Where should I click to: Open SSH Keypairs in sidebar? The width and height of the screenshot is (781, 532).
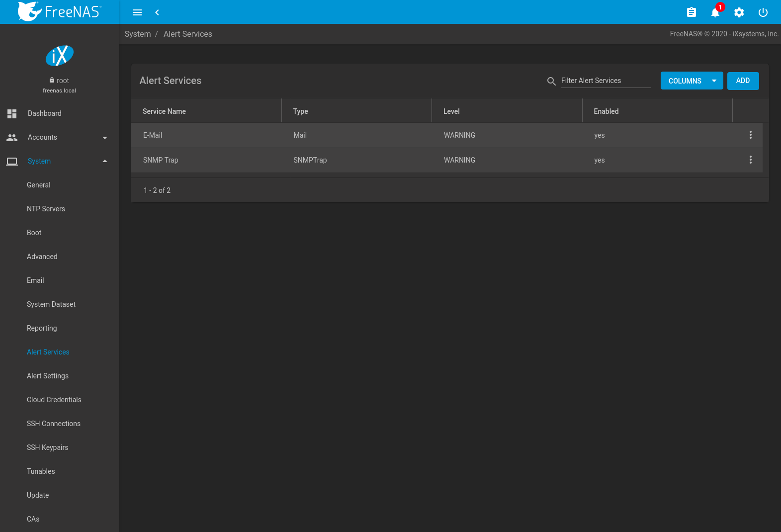(47, 447)
